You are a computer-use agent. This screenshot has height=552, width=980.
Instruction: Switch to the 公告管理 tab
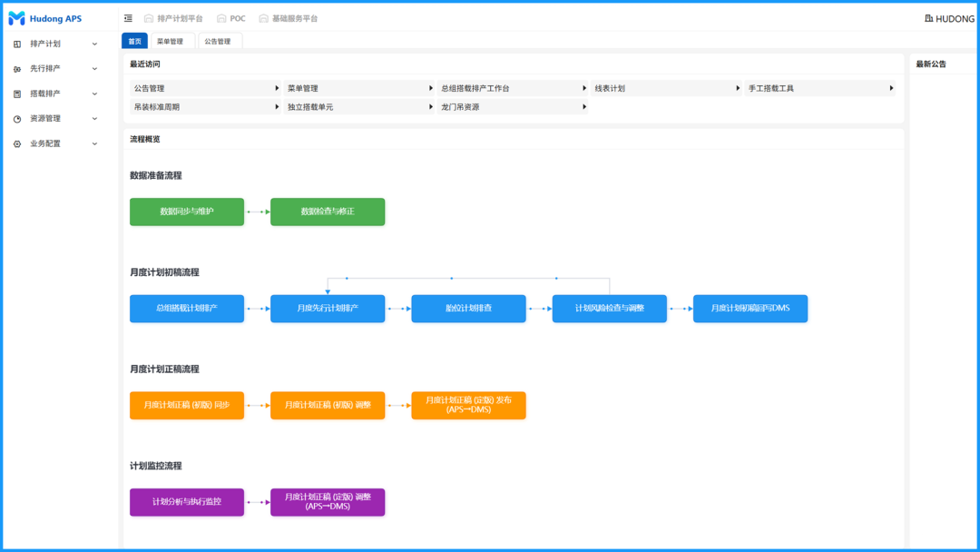click(218, 42)
